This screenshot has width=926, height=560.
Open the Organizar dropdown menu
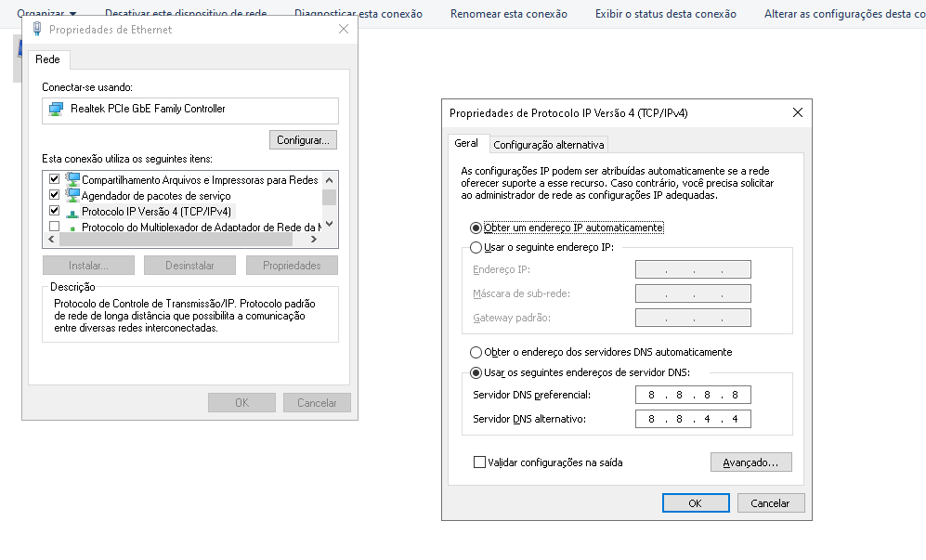tap(46, 13)
